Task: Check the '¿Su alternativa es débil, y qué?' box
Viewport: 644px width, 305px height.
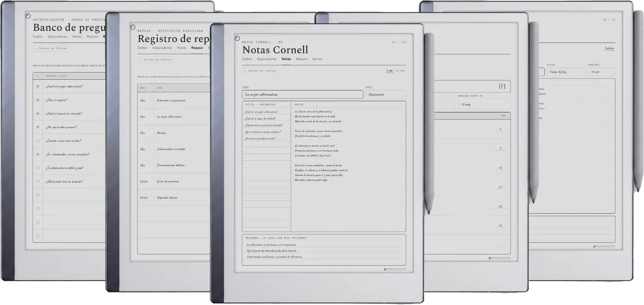Action: click(x=38, y=168)
